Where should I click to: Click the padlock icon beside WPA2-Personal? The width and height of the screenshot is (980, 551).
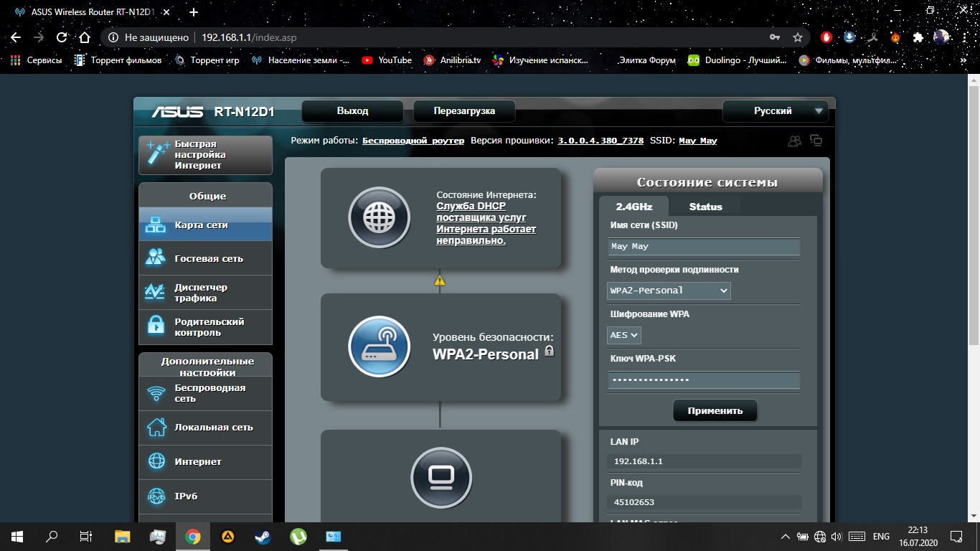click(549, 351)
